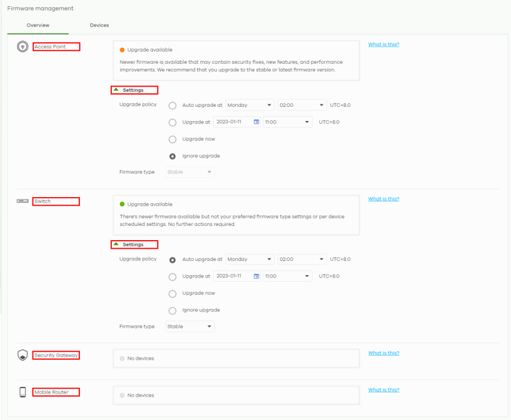Click orange upgrade status dot for Access Point
The height and width of the screenshot is (420, 511).
click(x=122, y=50)
